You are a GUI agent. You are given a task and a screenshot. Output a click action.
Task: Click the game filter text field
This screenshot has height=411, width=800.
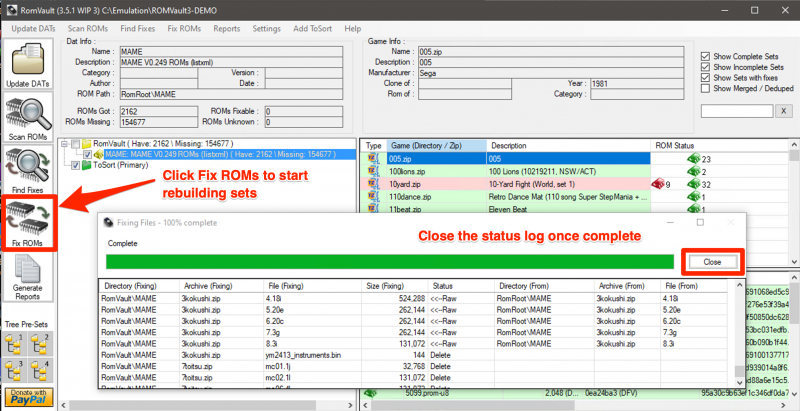click(x=737, y=111)
